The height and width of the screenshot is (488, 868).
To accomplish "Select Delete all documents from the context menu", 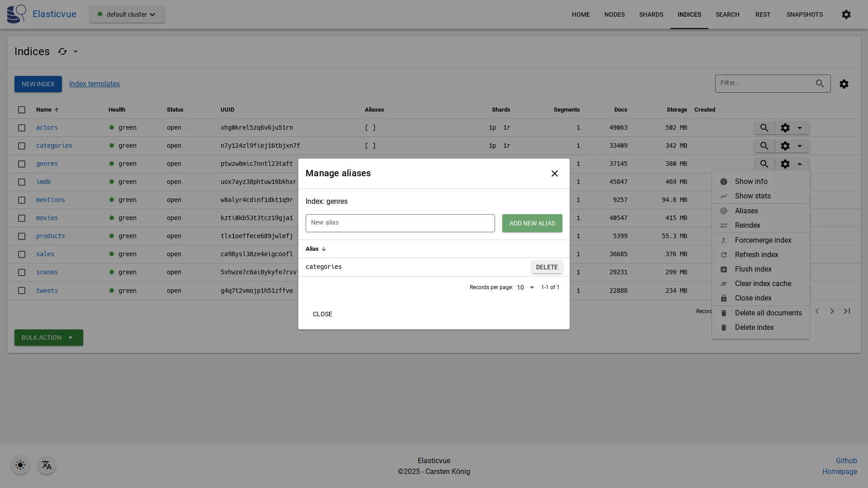I will [768, 313].
